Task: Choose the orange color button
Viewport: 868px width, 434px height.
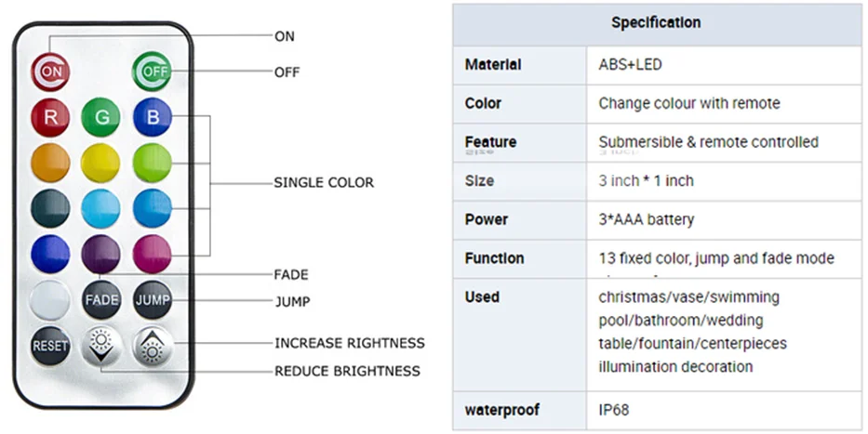Action: click(x=49, y=164)
